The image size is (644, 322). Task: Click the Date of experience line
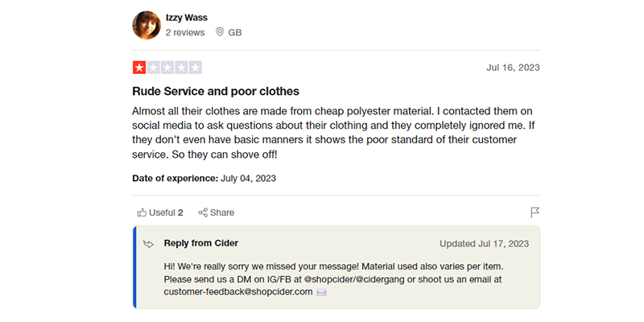(204, 178)
